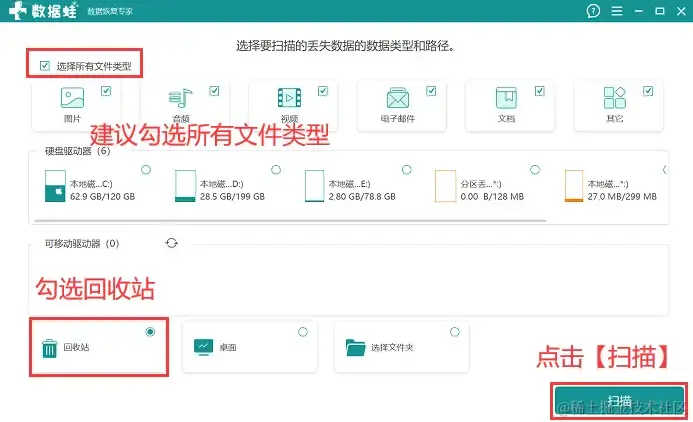Select the E: drive radio button

(x=407, y=170)
